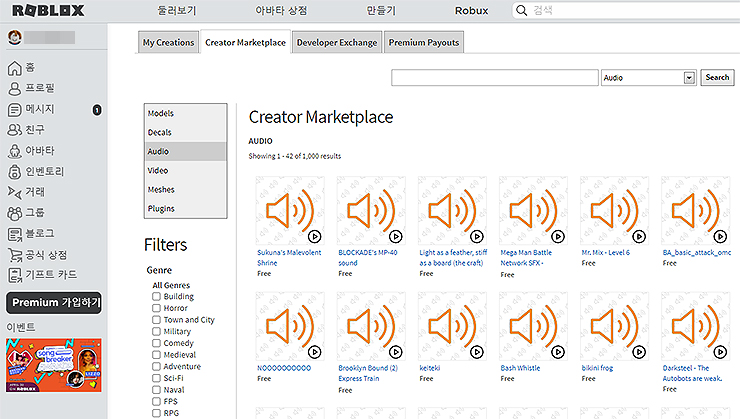The image size is (740, 419).
Task: Select Audio in the category list
Action: [x=185, y=151]
